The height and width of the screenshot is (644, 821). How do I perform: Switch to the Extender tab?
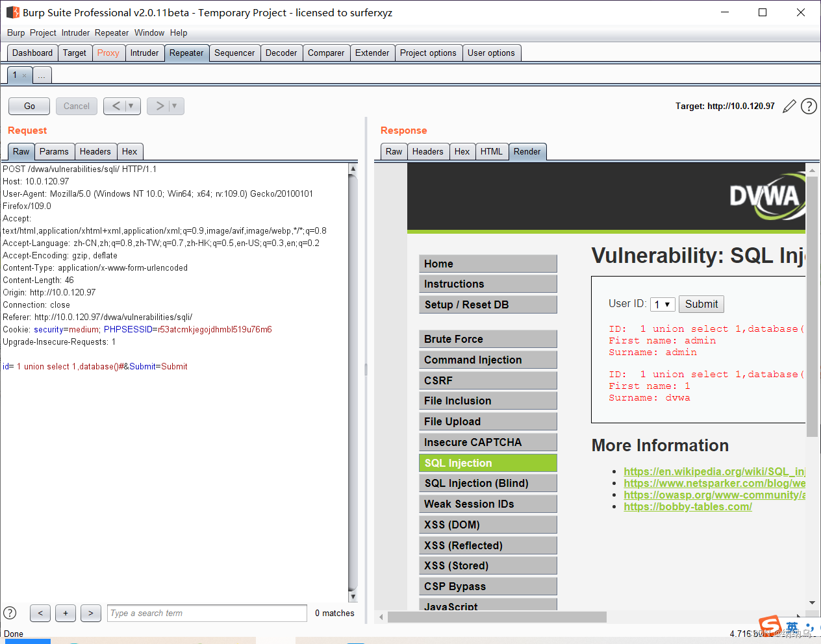(x=372, y=53)
